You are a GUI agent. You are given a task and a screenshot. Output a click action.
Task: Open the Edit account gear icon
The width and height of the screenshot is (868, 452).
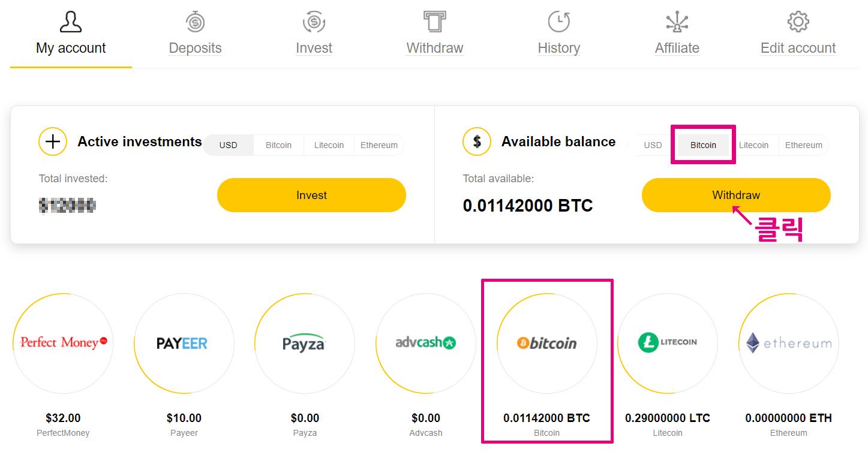(x=798, y=22)
